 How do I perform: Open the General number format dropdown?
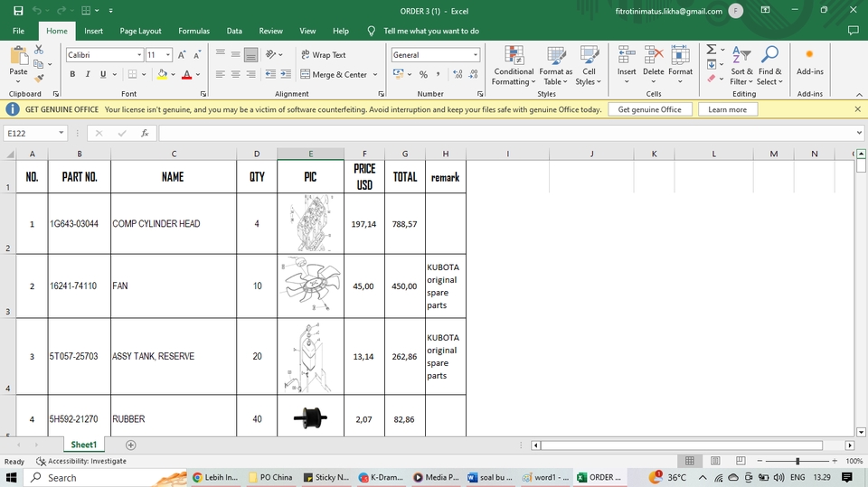coord(475,55)
